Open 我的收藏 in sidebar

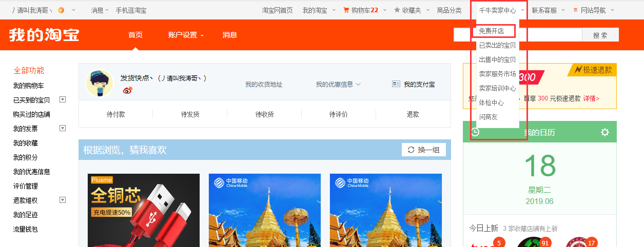point(25,143)
